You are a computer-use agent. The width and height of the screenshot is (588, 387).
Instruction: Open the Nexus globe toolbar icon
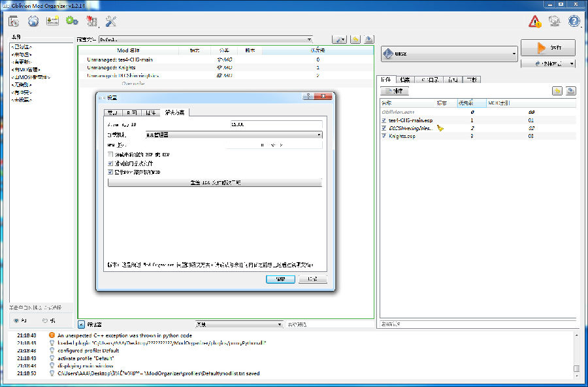33,21
